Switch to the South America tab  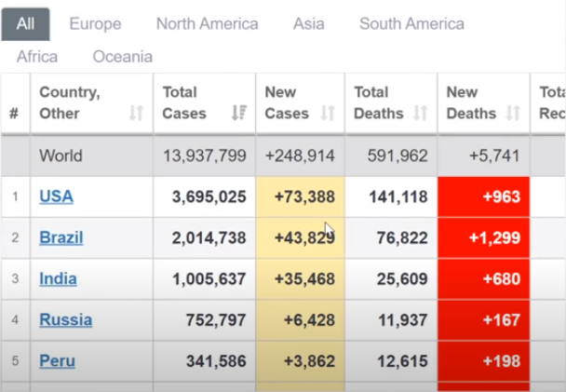point(411,24)
